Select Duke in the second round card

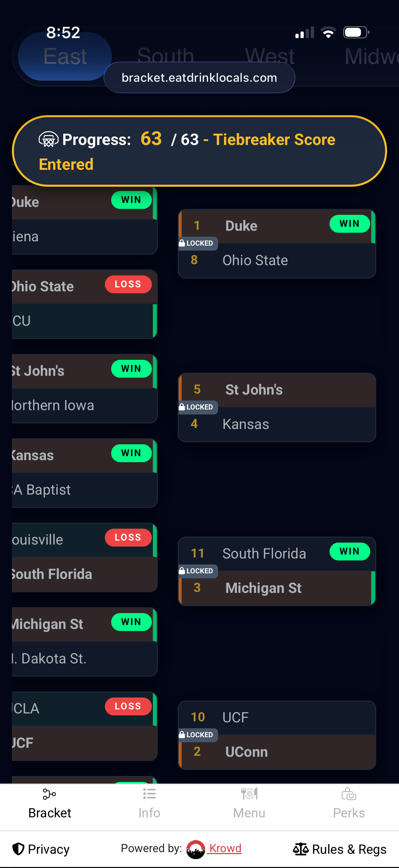coord(241,226)
